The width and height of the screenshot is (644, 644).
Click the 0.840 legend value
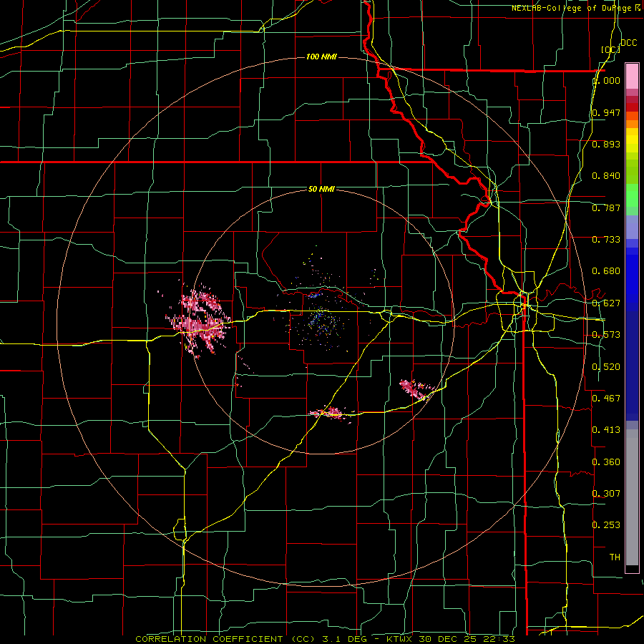pyautogui.click(x=606, y=176)
